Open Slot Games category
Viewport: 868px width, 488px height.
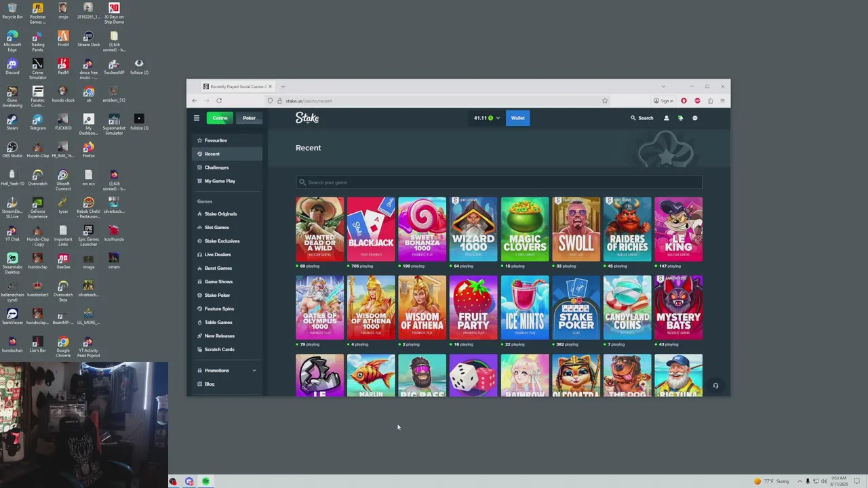point(227,227)
